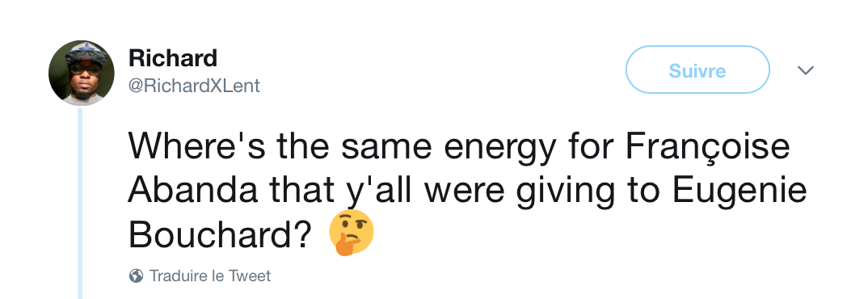Open Richard's profile picture avatar

[x=82, y=73]
